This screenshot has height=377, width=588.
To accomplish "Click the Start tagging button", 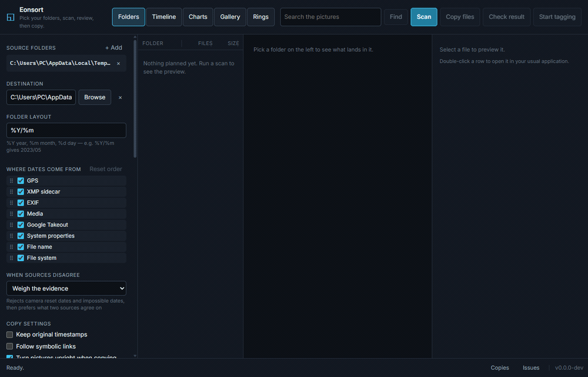I will pyautogui.click(x=557, y=17).
